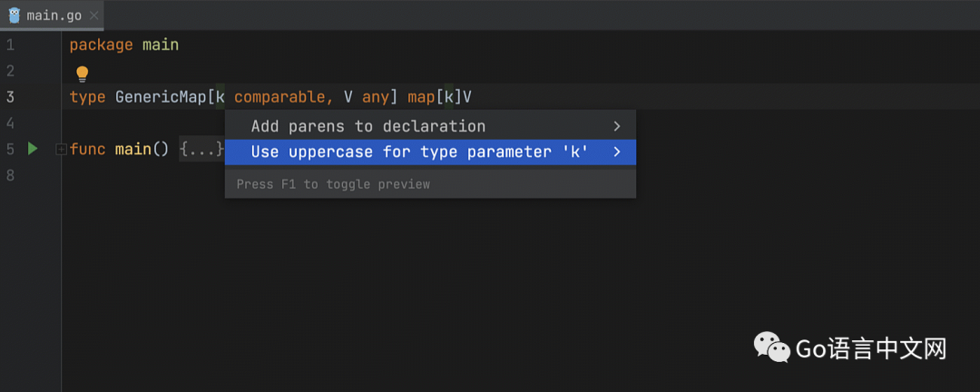Click line number 3 in the gutter
The image size is (980, 392).
click(x=10, y=97)
